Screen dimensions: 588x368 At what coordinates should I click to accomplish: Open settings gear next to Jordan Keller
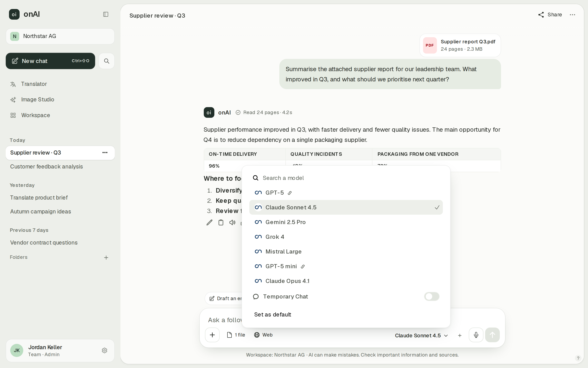tap(105, 350)
